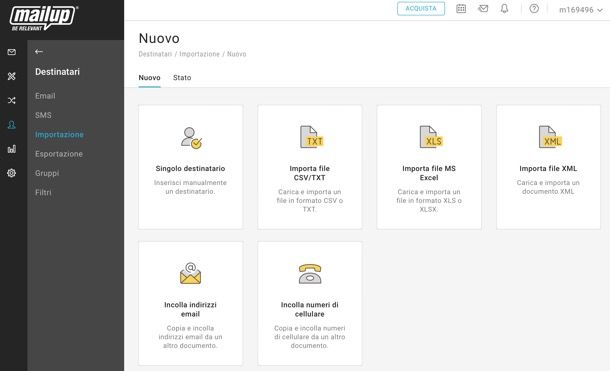Click the yellow telephone icon

click(310, 274)
